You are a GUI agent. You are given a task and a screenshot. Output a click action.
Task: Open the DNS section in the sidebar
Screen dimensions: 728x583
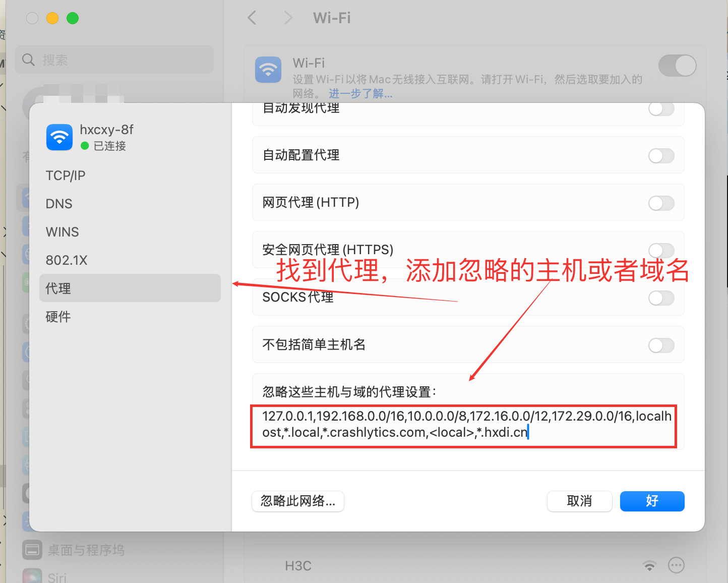[59, 204]
